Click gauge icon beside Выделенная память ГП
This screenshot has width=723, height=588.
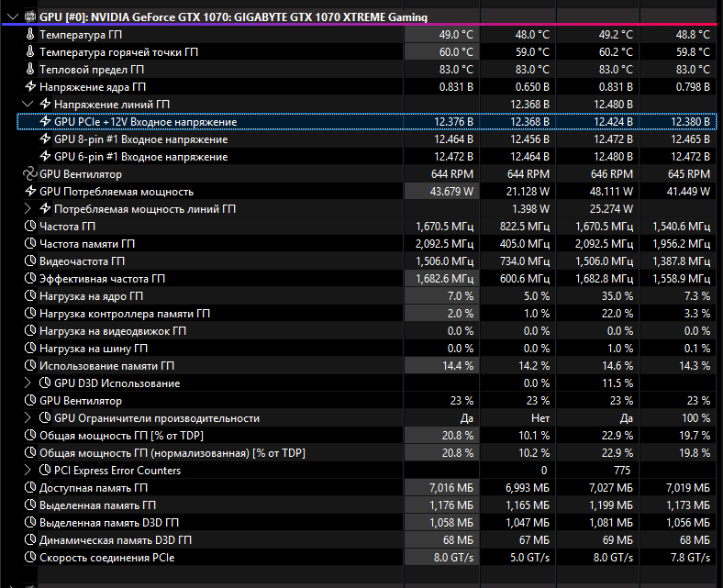coord(30,505)
